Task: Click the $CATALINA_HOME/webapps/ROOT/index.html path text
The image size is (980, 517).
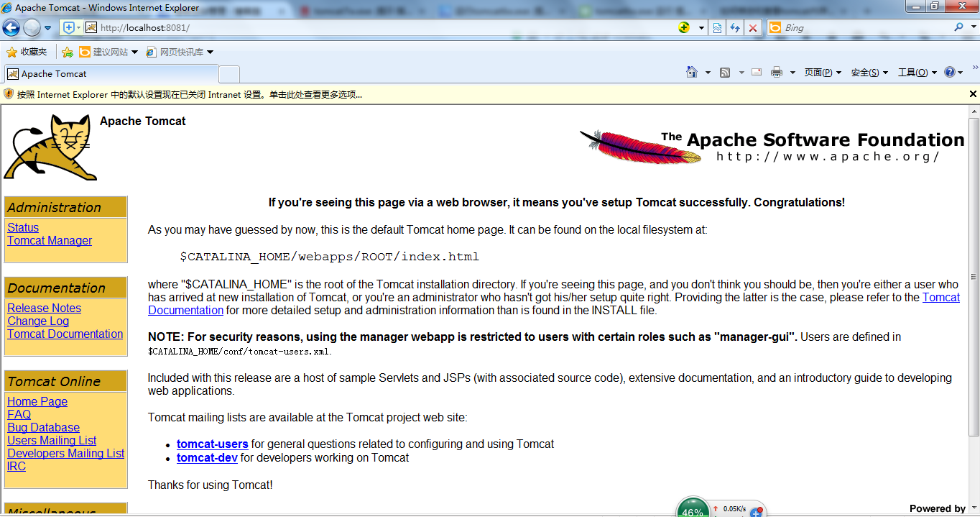Action: 329,257
